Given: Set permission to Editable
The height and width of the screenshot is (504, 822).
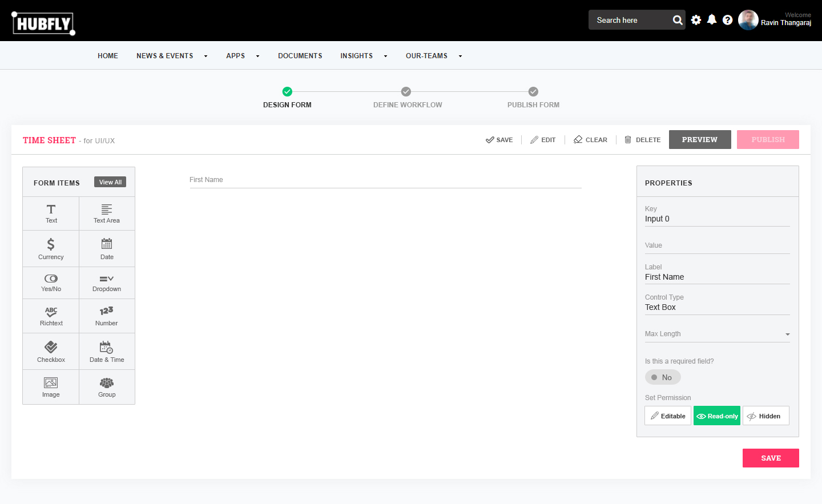Looking at the screenshot, I should click(668, 416).
